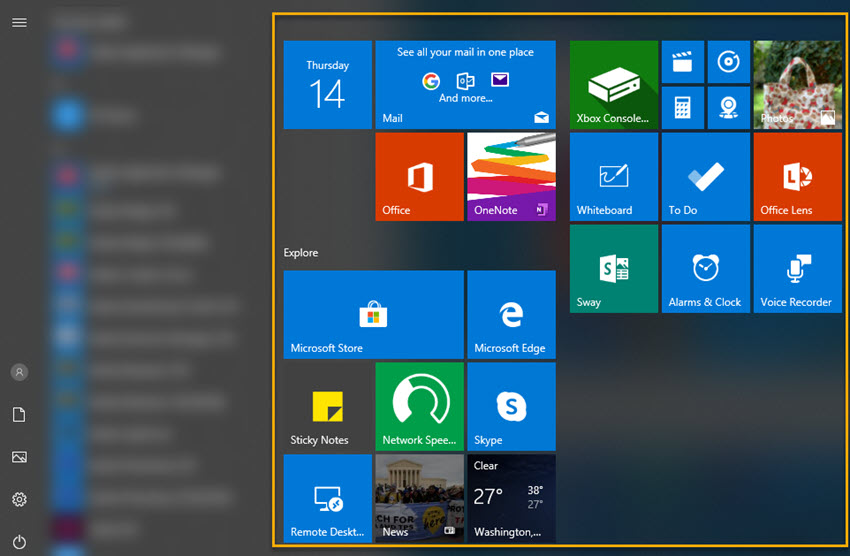Open the Mail tile
This screenshot has height=556, width=850.
465,85
